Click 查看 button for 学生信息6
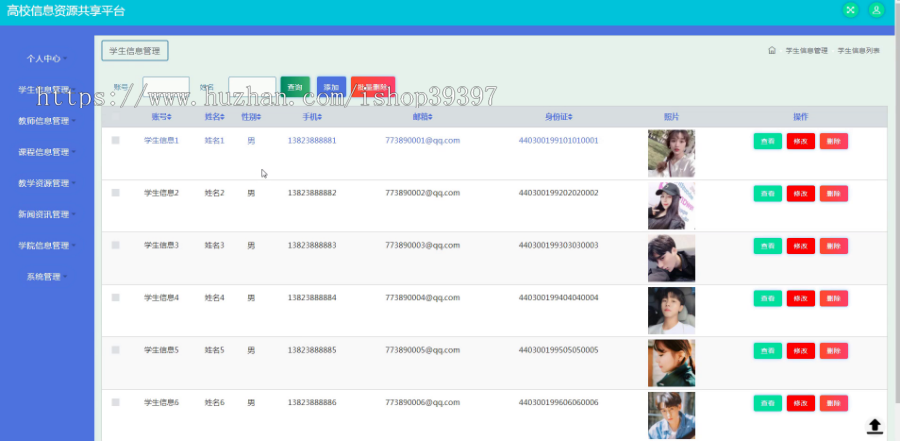This screenshot has width=900, height=441. (767, 403)
